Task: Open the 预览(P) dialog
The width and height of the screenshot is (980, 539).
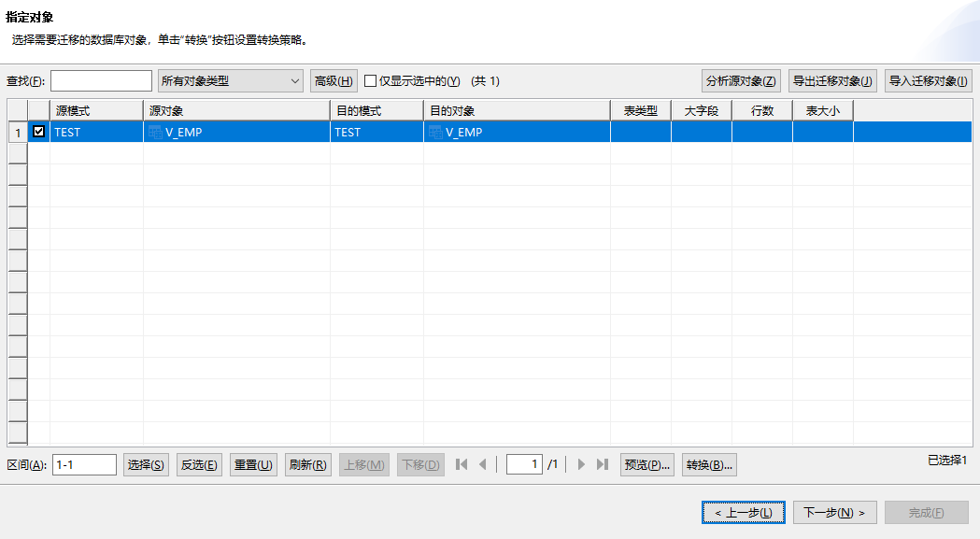Action: [x=646, y=463]
